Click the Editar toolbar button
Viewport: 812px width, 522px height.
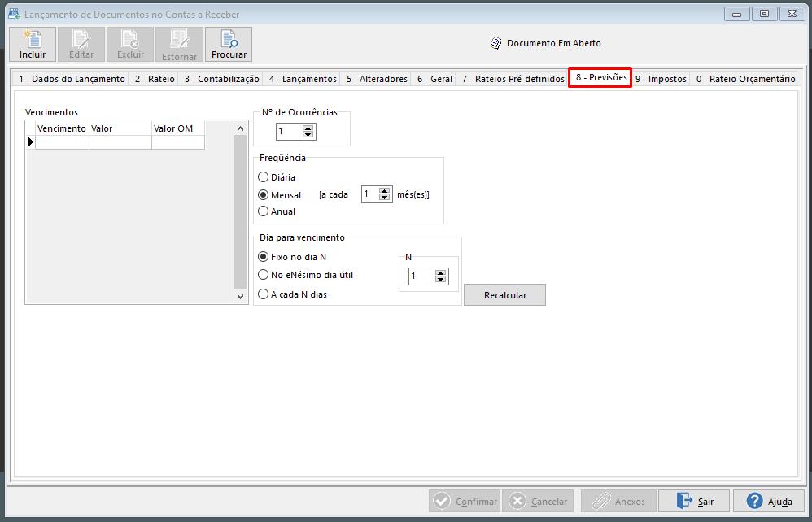pyautogui.click(x=81, y=45)
